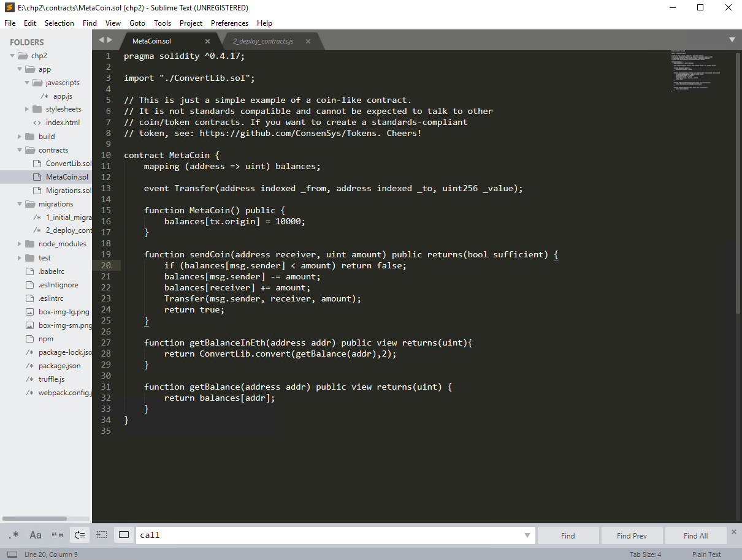742x560 pixels.
Task: Expand the build folder
Action: pos(20,137)
